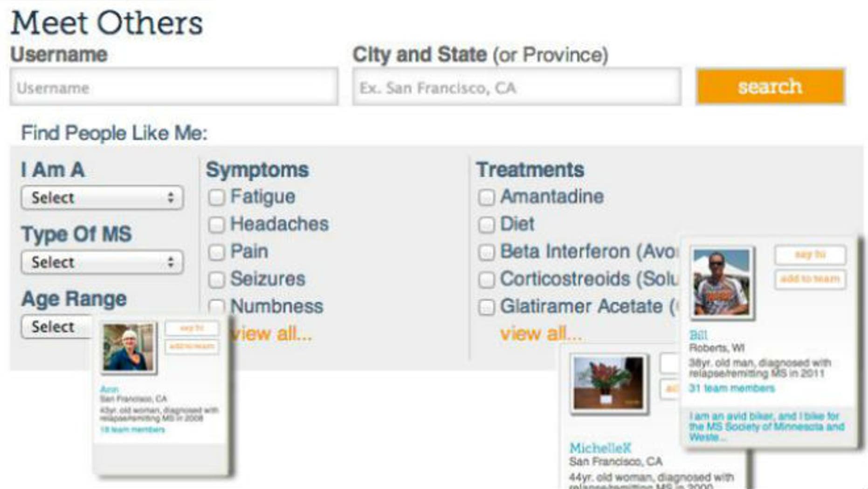Click say hi on Bill's card

click(x=810, y=255)
